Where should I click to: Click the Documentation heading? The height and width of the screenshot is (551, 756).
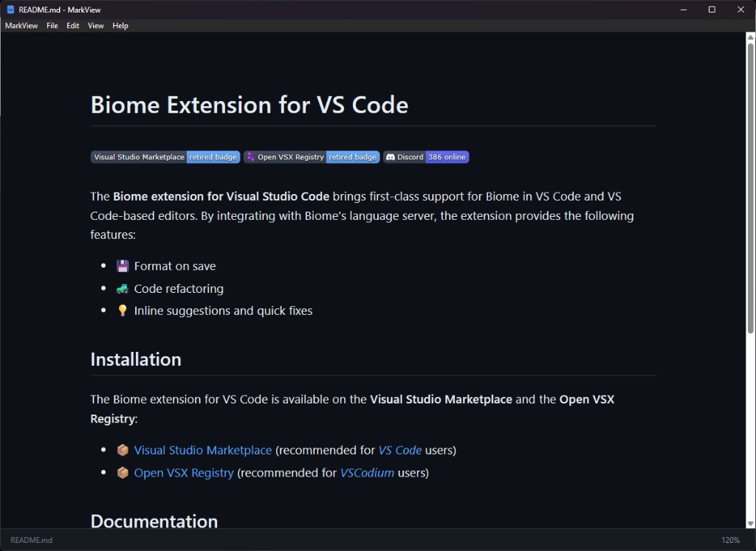pos(154,521)
